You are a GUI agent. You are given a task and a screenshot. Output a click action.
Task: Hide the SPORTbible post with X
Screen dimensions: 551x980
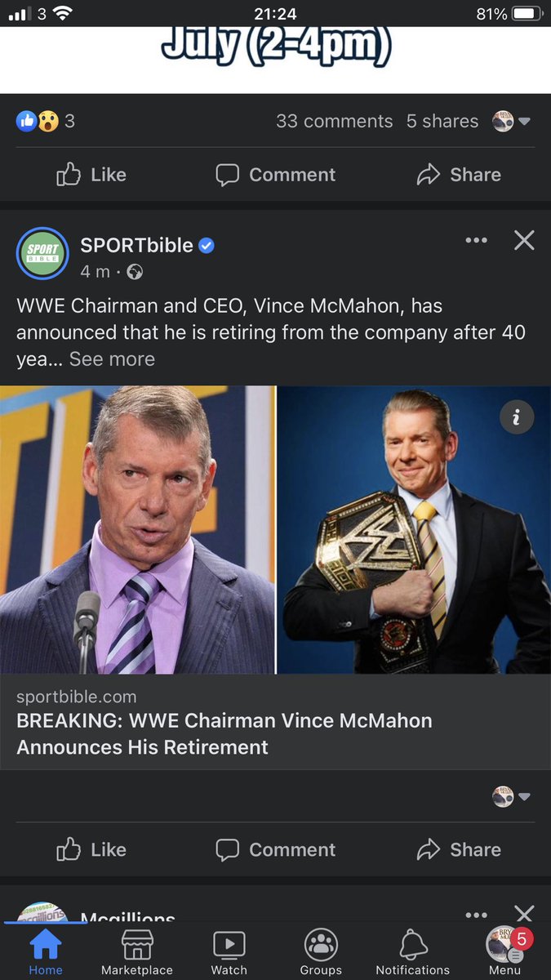tap(524, 240)
